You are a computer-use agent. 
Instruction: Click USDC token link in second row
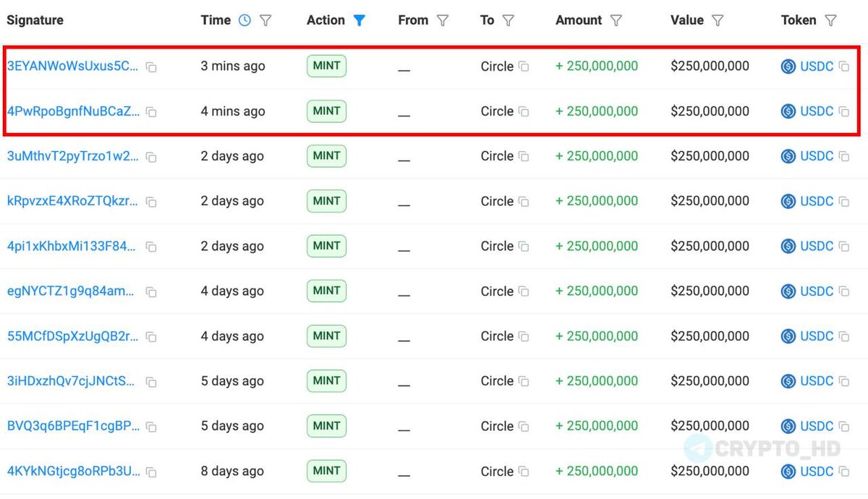817,111
